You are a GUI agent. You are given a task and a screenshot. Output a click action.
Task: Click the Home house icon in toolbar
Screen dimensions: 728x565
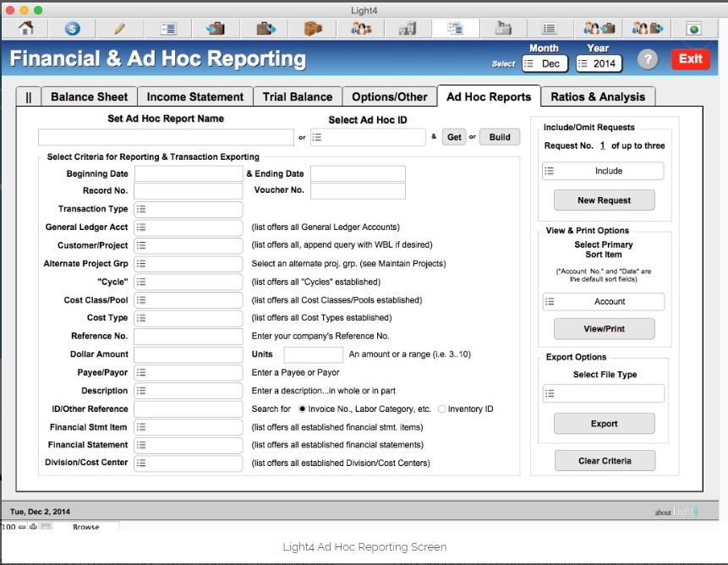coord(26,28)
